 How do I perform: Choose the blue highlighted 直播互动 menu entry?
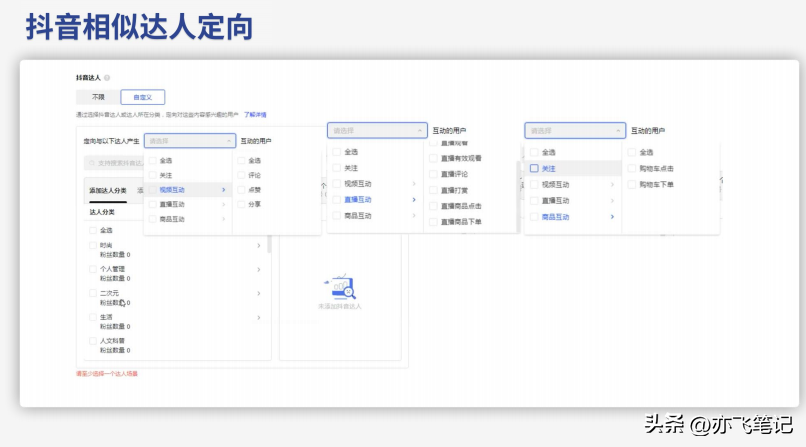click(x=358, y=200)
